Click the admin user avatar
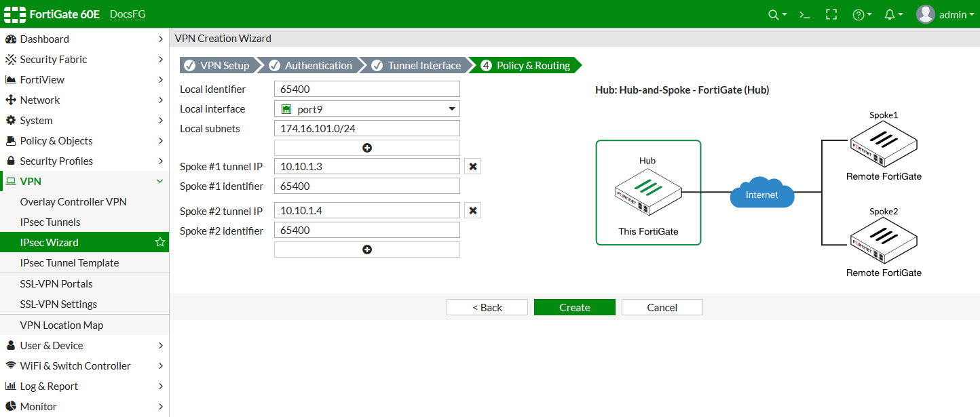This screenshot has height=417, width=980. [x=926, y=14]
